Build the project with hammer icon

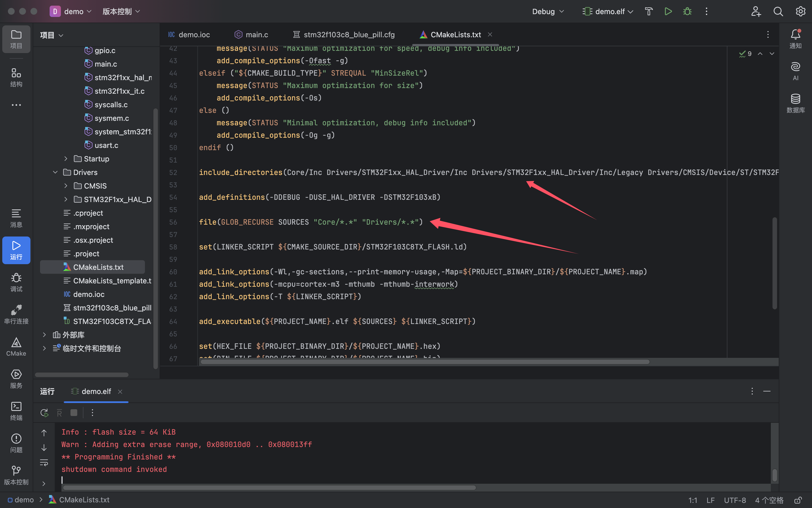(x=649, y=11)
